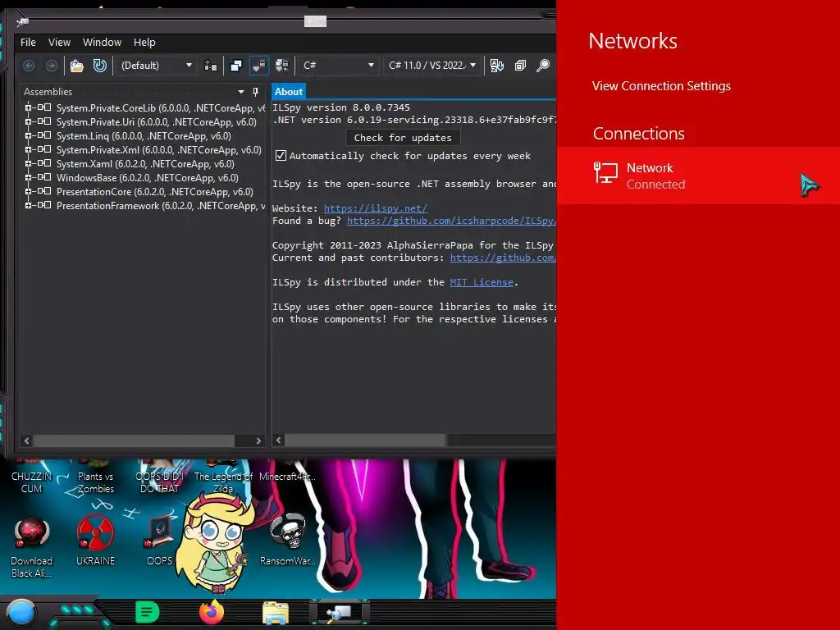Open the MIT License link
Image resolution: width=840 pixels, height=630 pixels.
(482, 282)
